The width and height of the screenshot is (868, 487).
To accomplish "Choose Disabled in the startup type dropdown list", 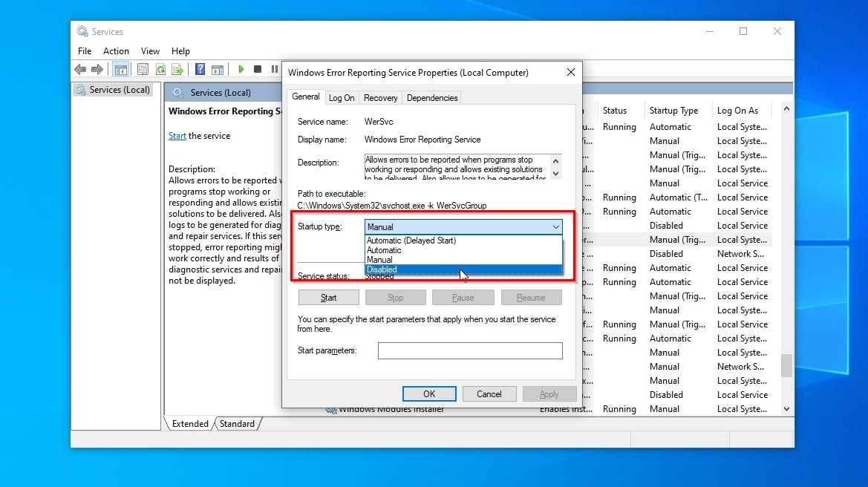I will [463, 269].
